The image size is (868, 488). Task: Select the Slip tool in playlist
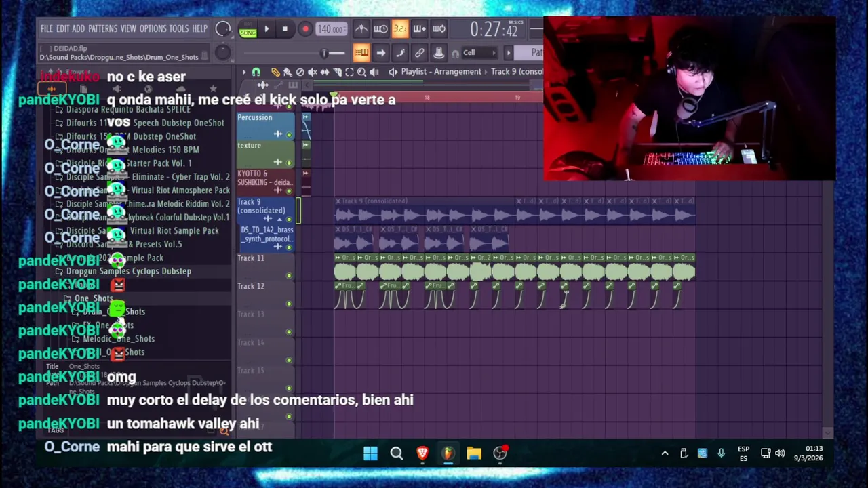click(x=325, y=72)
